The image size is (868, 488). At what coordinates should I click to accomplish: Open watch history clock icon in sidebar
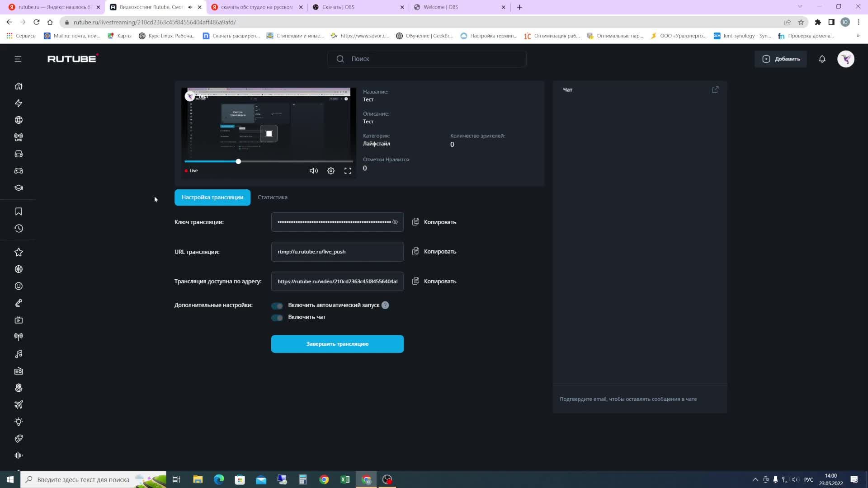tap(19, 229)
